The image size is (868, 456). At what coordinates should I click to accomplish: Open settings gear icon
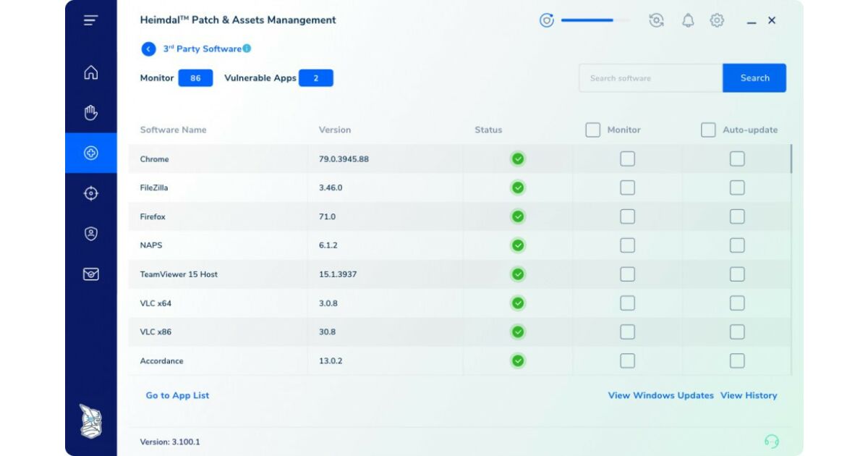click(x=717, y=20)
